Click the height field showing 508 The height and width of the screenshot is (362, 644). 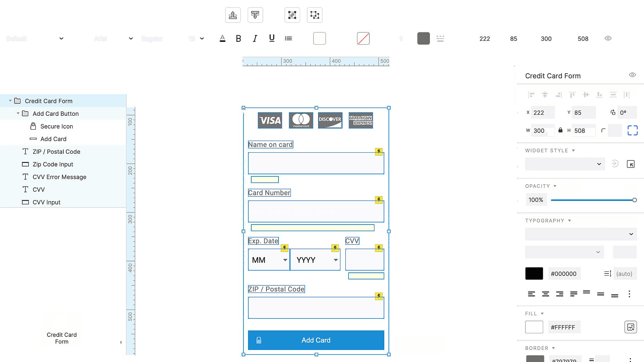(584, 131)
